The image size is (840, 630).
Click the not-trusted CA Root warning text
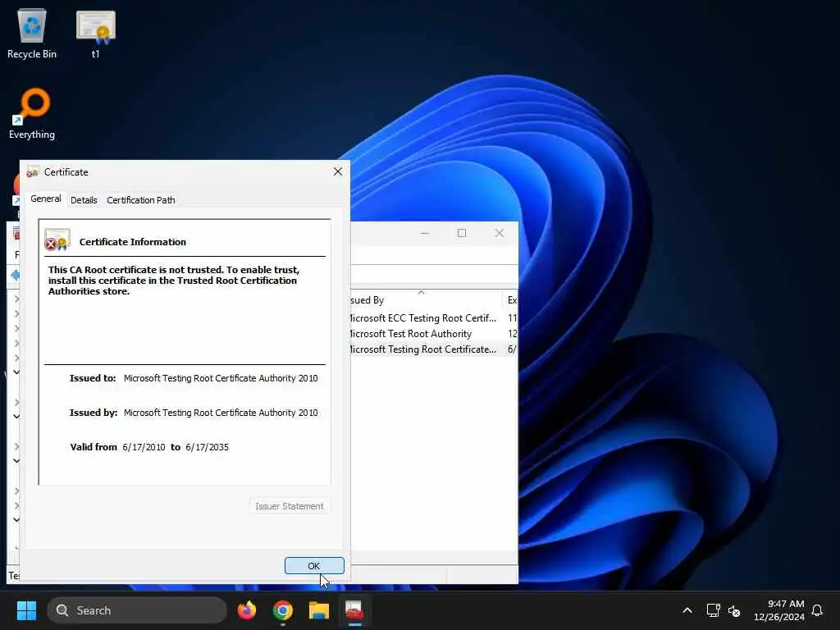point(174,281)
